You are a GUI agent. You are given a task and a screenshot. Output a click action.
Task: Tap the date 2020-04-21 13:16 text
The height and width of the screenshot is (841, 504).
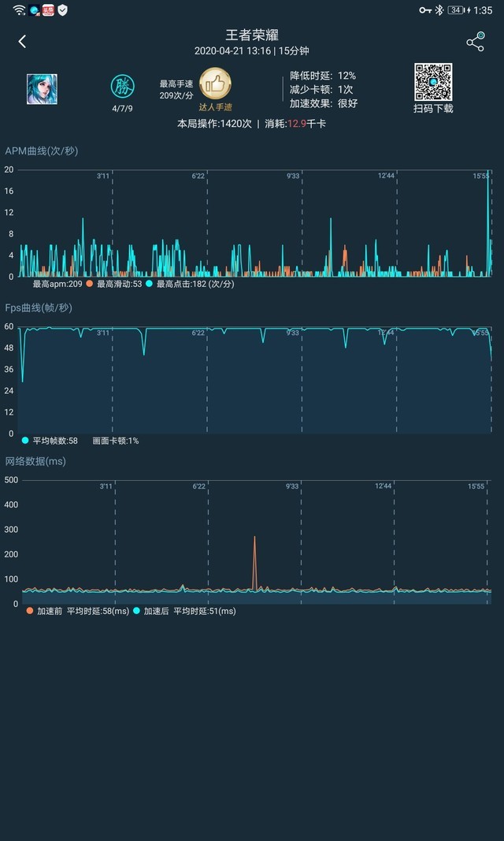click(x=233, y=51)
